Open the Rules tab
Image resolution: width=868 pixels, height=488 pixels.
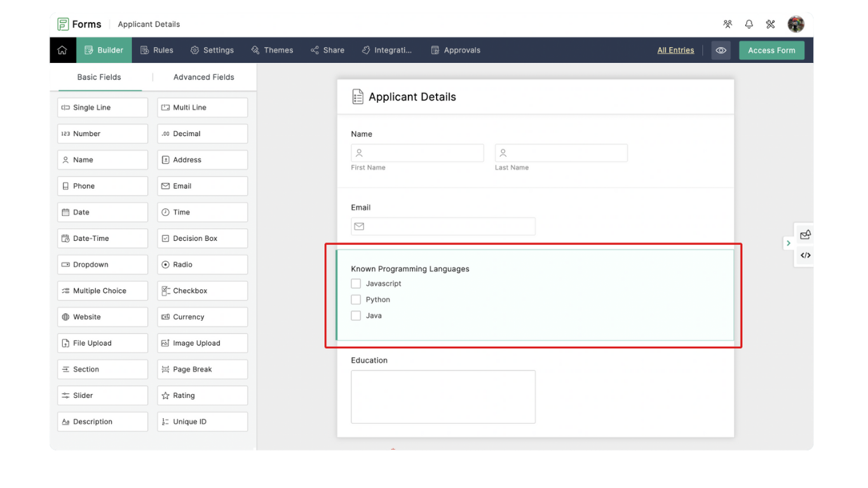[x=157, y=50]
